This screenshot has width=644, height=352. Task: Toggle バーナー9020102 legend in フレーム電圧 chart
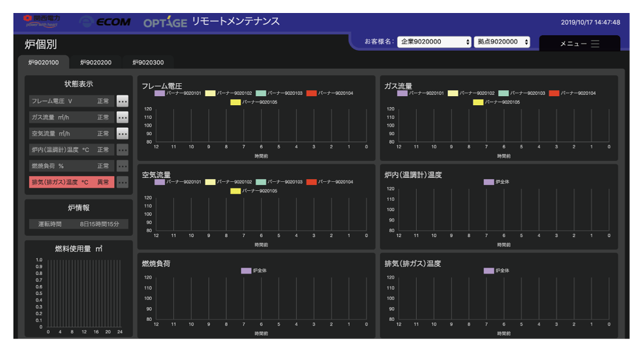tap(229, 94)
